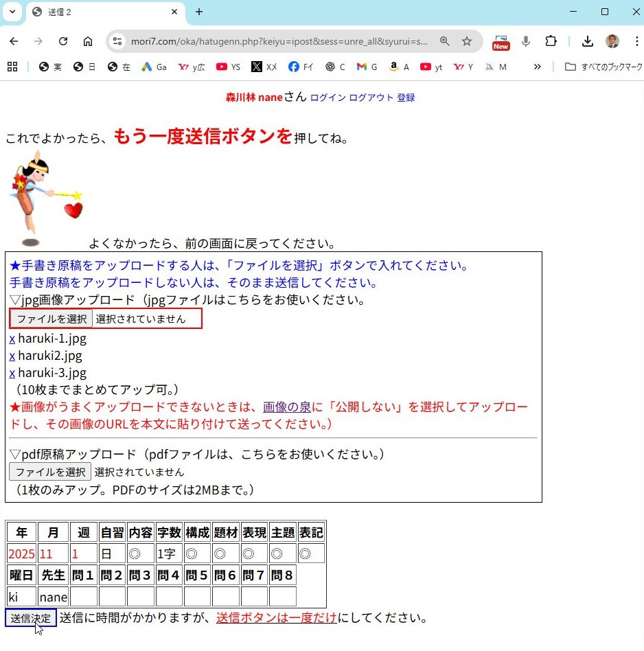Image resolution: width=644 pixels, height=651 pixels.
Task: Go to the browser home page
Action: coord(88,41)
